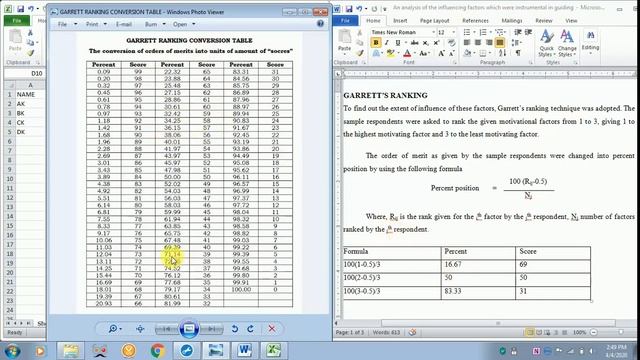Screen dimensions: 640x360
Task: Open Word from taskbar
Action: 244,351
